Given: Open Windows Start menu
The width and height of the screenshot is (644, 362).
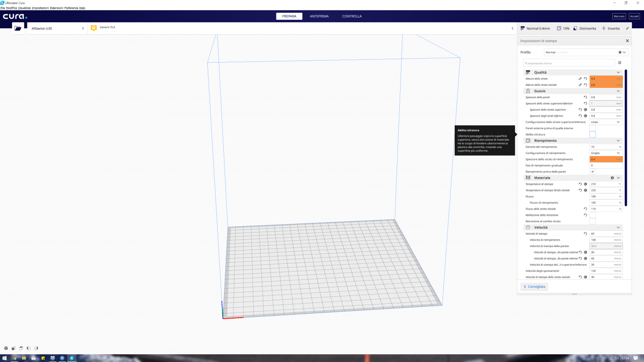Looking at the screenshot, I should [5, 358].
